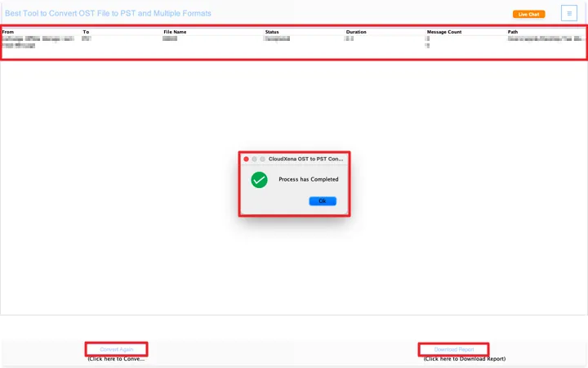Sort by the File Name column header
The image size is (588, 368).
pos(175,32)
